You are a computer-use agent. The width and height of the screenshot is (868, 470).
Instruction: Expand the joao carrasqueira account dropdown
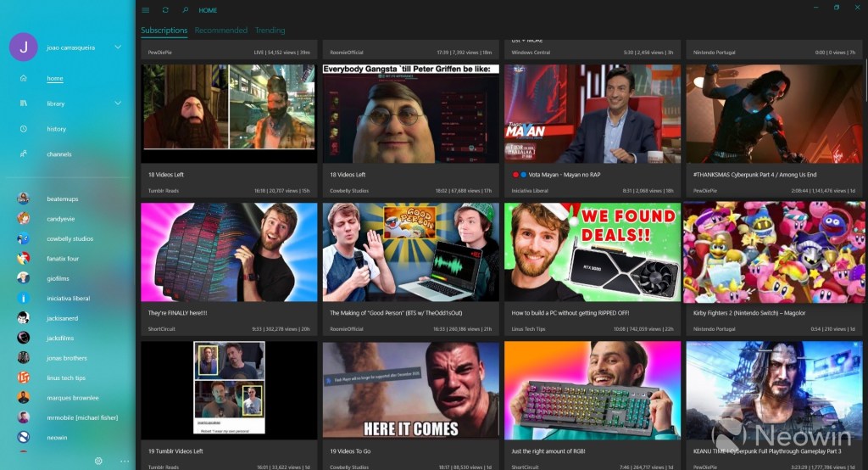coord(118,47)
